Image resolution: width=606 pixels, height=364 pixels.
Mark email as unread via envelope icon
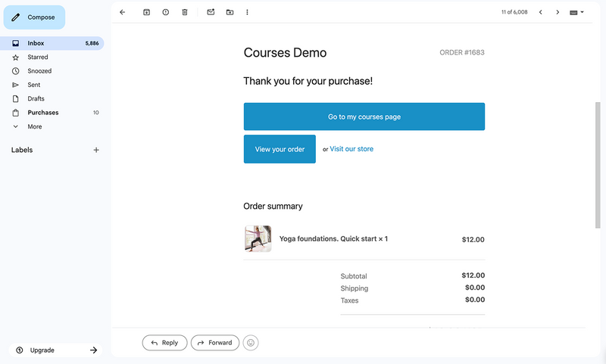211,12
